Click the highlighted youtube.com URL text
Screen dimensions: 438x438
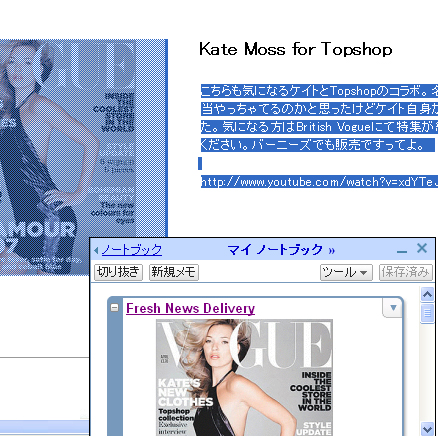point(319,182)
